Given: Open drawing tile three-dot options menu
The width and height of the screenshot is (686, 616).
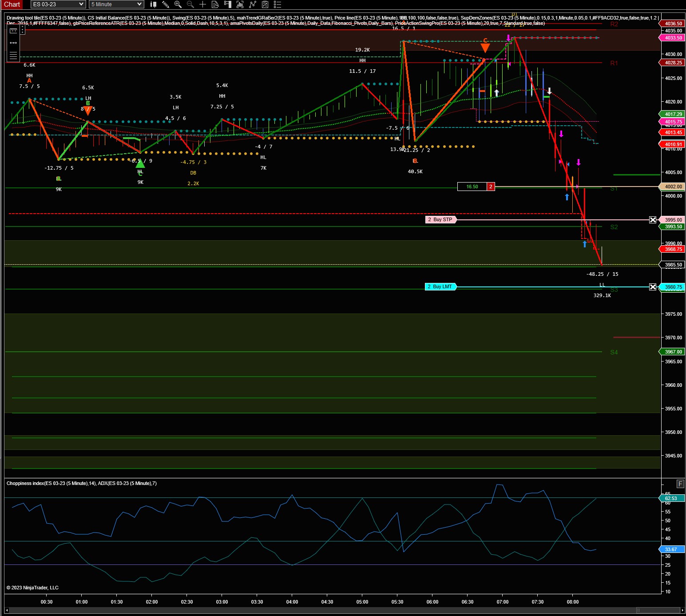Looking at the screenshot, I should click(23, 30).
